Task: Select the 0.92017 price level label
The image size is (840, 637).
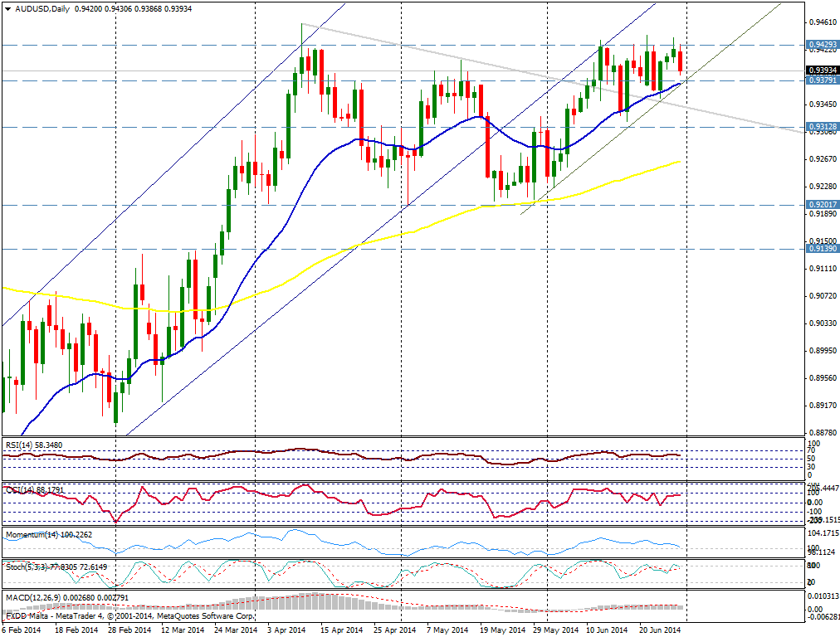Action: pos(821,204)
